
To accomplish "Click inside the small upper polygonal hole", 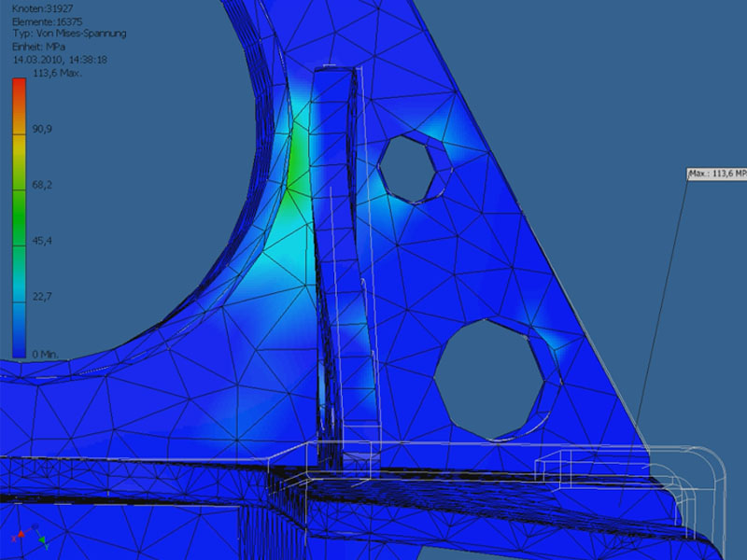I will pyautogui.click(x=408, y=167).
